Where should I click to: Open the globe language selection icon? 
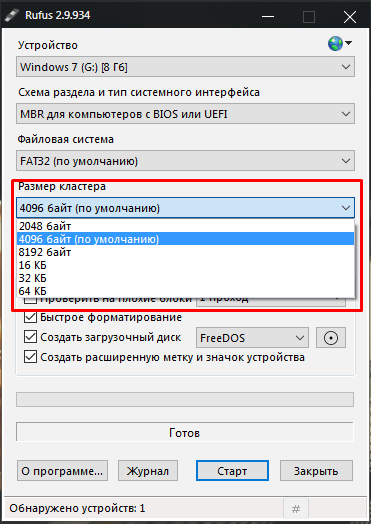click(x=339, y=43)
